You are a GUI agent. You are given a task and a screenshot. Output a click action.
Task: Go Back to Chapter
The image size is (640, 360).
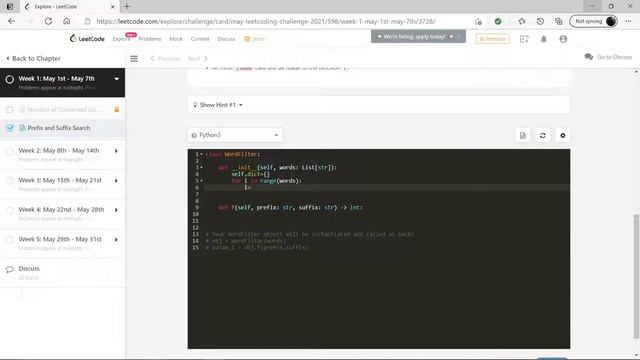pyautogui.click(x=33, y=58)
